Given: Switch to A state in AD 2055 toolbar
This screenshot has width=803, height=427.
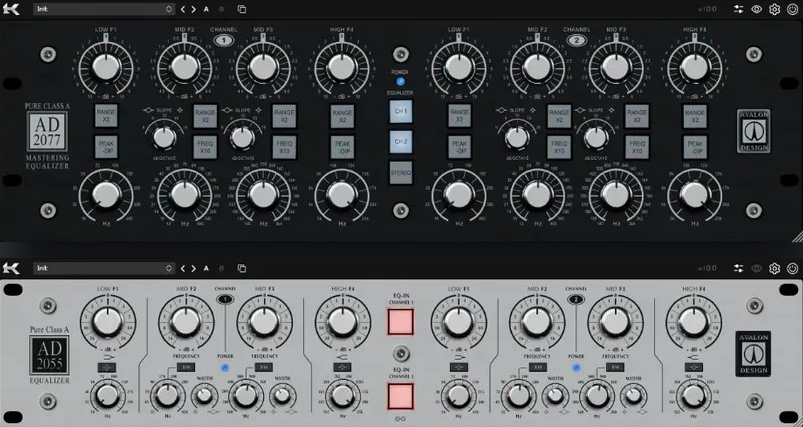Looking at the screenshot, I should 206,268.
